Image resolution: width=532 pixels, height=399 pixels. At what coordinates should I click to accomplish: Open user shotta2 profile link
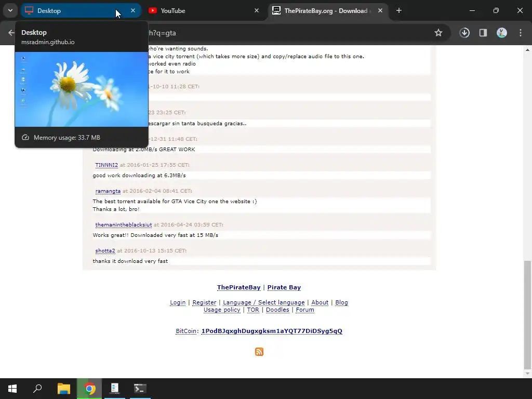[105, 251]
